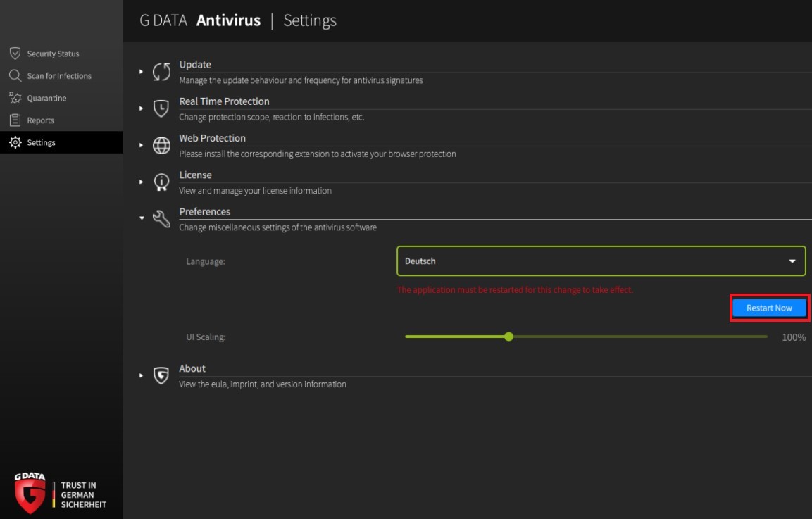Open the Language dropdown showing Deutsch

(x=601, y=261)
